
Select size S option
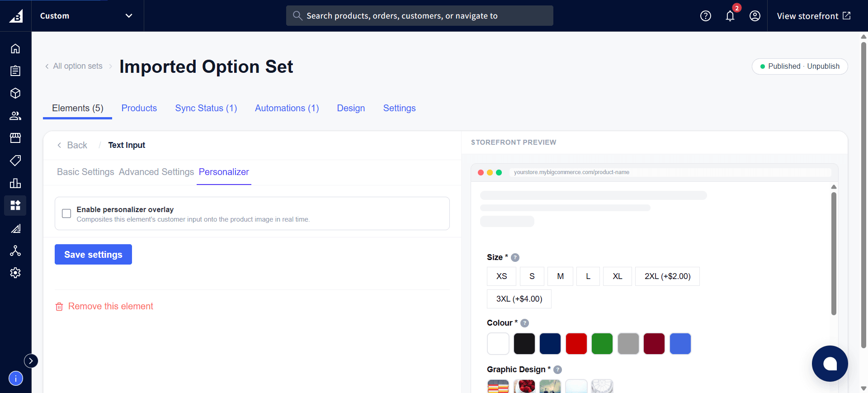pos(532,276)
